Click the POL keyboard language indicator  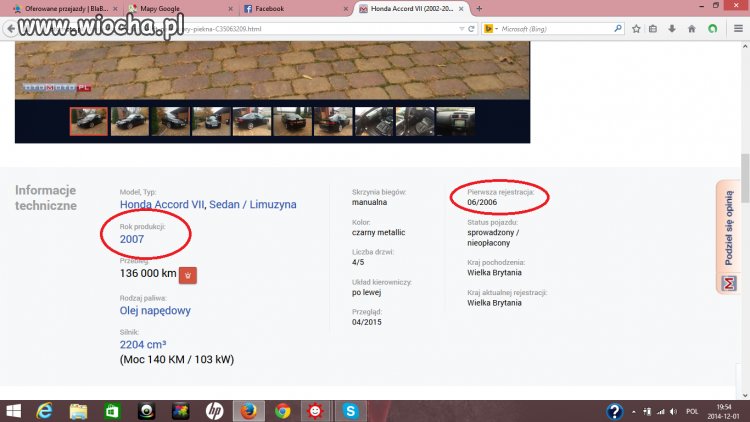[x=692, y=411]
